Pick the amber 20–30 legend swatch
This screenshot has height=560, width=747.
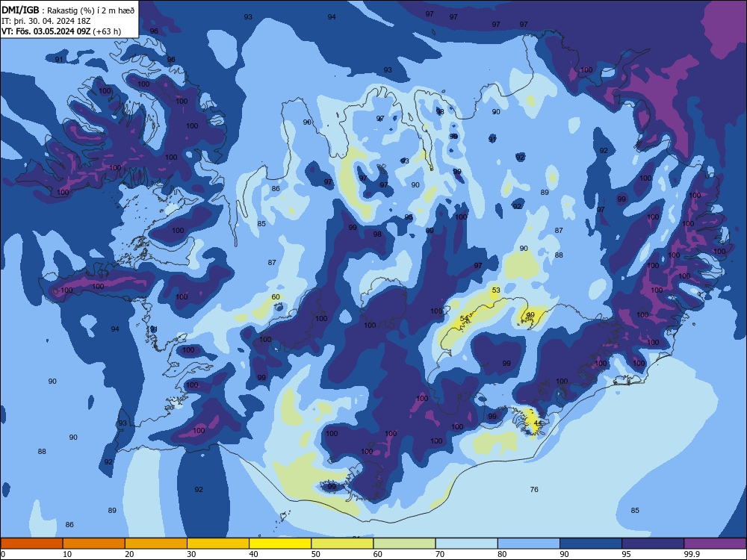[156, 544]
